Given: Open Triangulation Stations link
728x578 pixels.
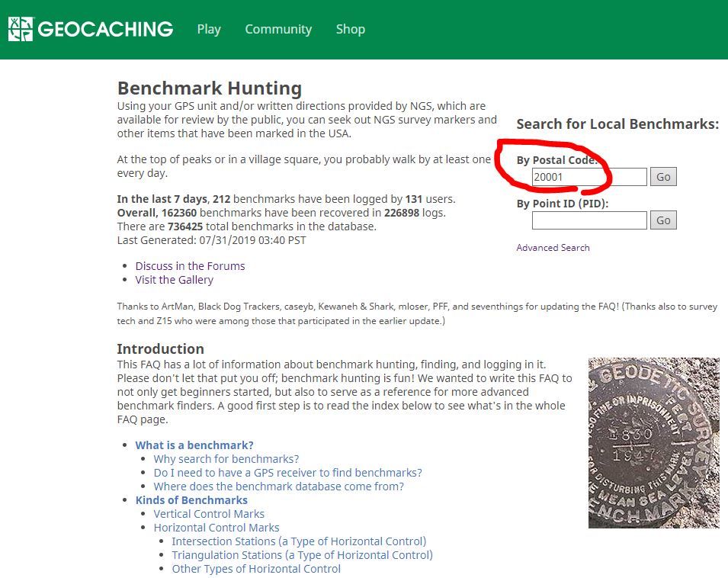Looking at the screenshot, I should pos(302,555).
